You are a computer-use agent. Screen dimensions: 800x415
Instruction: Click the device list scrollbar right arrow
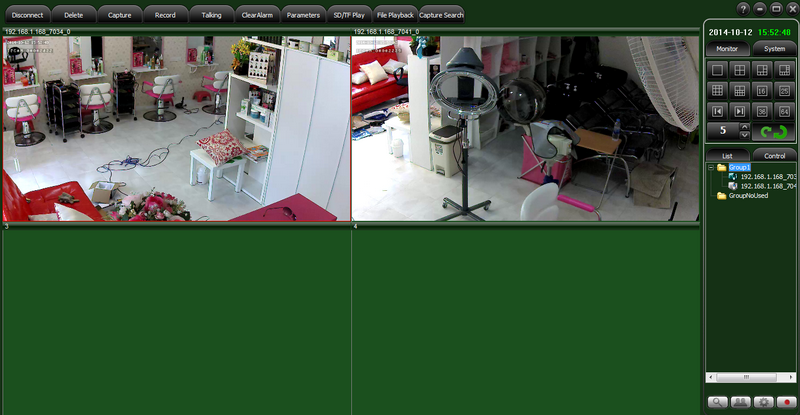[791, 377]
